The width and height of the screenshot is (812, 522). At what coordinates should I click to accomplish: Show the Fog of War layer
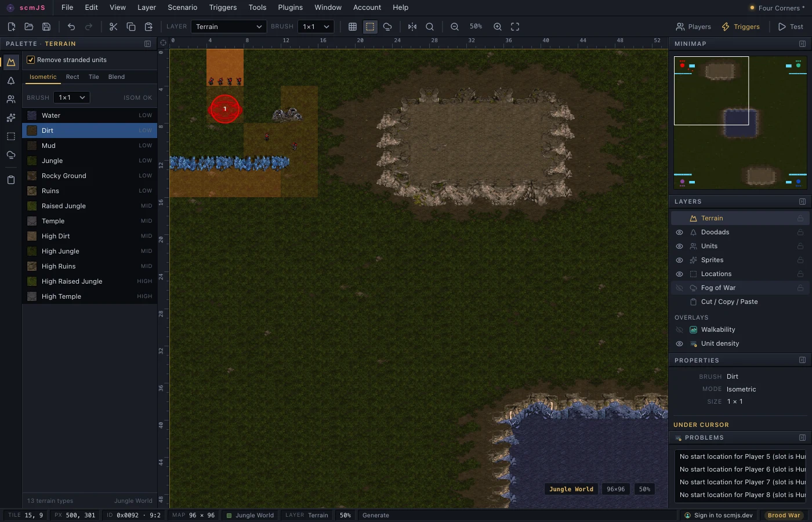tap(679, 288)
